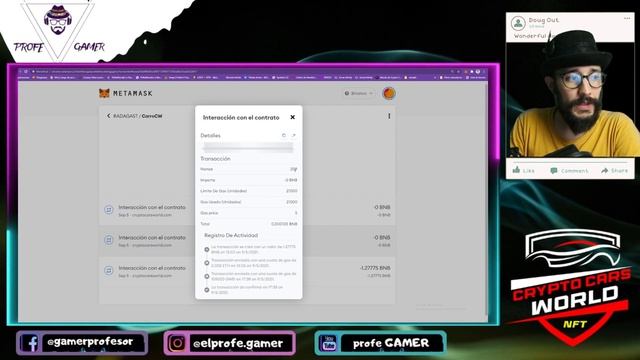This screenshot has height=360, width=640.
Task: Open the three-dot menu on Doug Out card
Action: coord(627,18)
